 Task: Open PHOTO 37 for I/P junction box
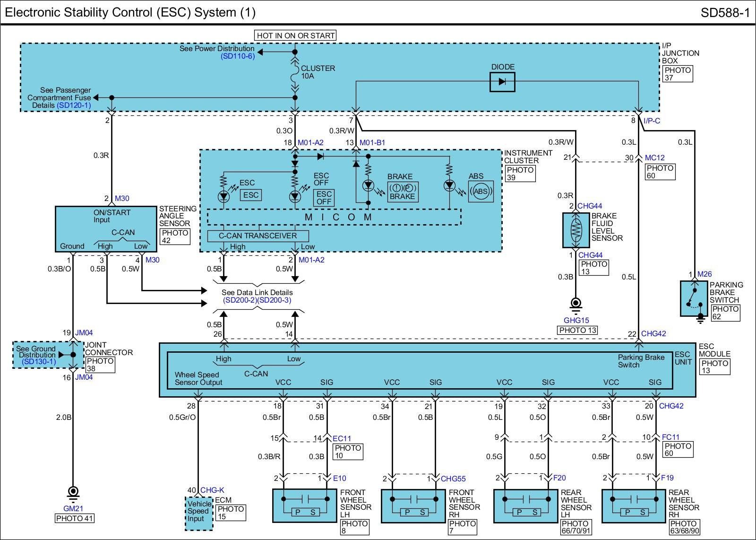pyautogui.click(x=678, y=74)
